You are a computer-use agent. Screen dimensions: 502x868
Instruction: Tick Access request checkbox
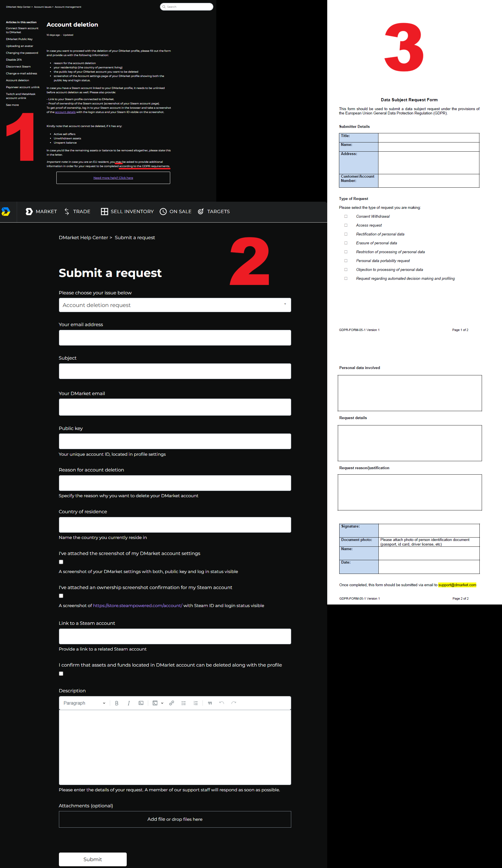pyautogui.click(x=346, y=225)
